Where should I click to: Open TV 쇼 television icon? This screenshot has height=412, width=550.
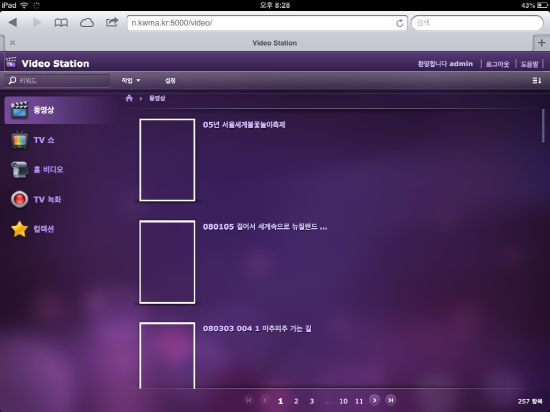point(20,140)
